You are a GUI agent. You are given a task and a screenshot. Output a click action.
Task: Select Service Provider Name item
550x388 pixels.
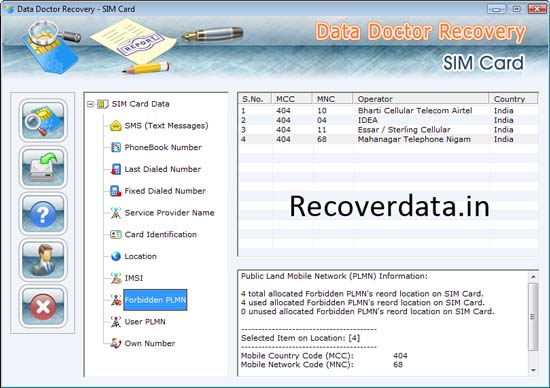169,213
